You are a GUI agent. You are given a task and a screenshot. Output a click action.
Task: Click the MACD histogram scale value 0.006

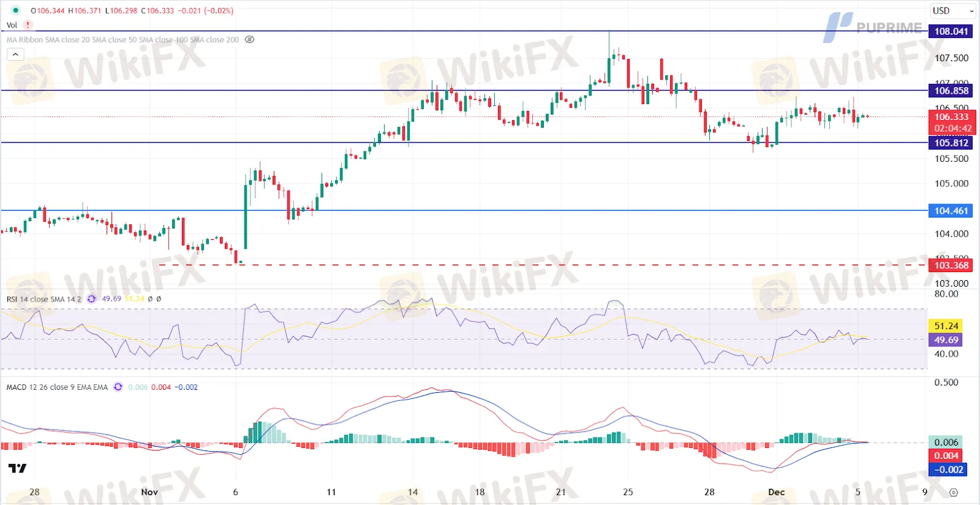[x=946, y=442]
